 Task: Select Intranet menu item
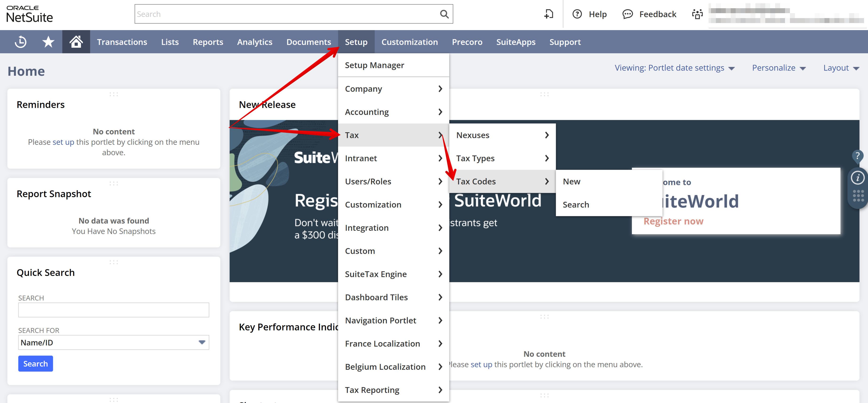click(393, 159)
